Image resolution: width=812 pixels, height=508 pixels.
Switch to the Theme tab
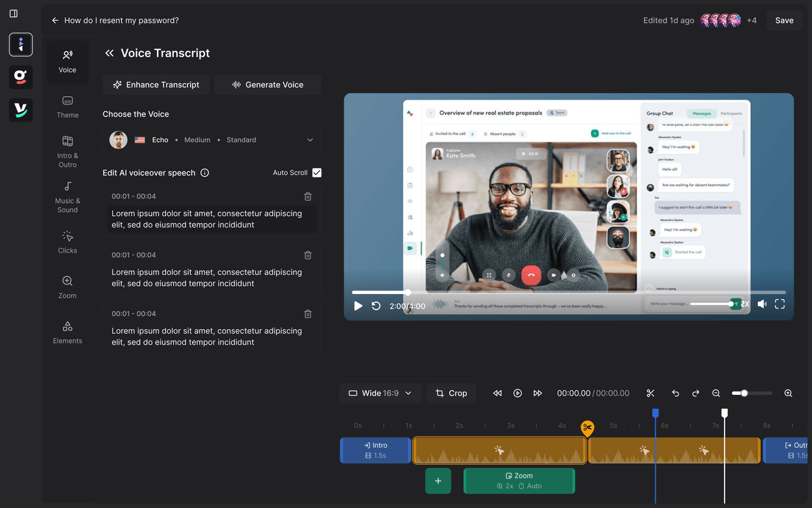68,106
